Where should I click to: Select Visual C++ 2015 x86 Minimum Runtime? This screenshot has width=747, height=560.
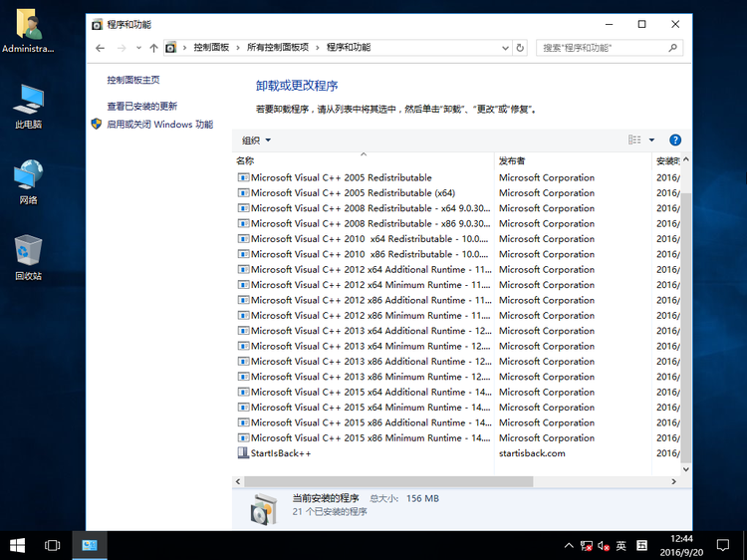pyautogui.click(x=456, y=437)
